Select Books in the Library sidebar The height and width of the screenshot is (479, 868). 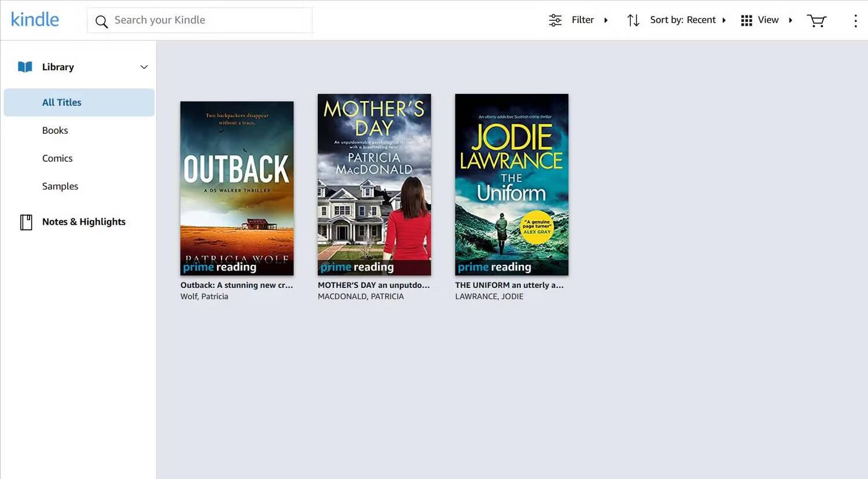(x=55, y=130)
